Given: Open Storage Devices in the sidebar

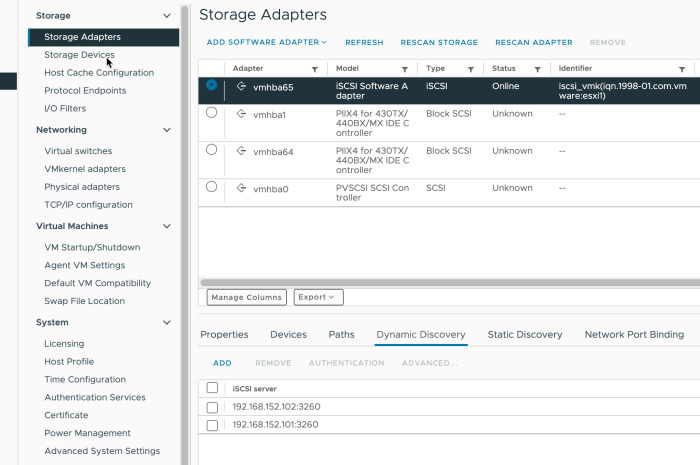Looking at the screenshot, I should (79, 55).
